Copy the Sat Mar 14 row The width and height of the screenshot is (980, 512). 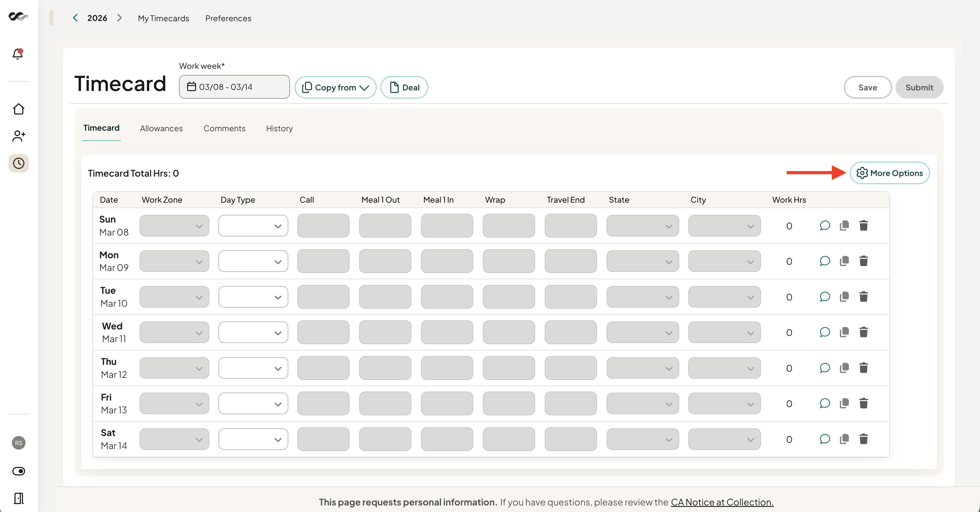click(844, 439)
